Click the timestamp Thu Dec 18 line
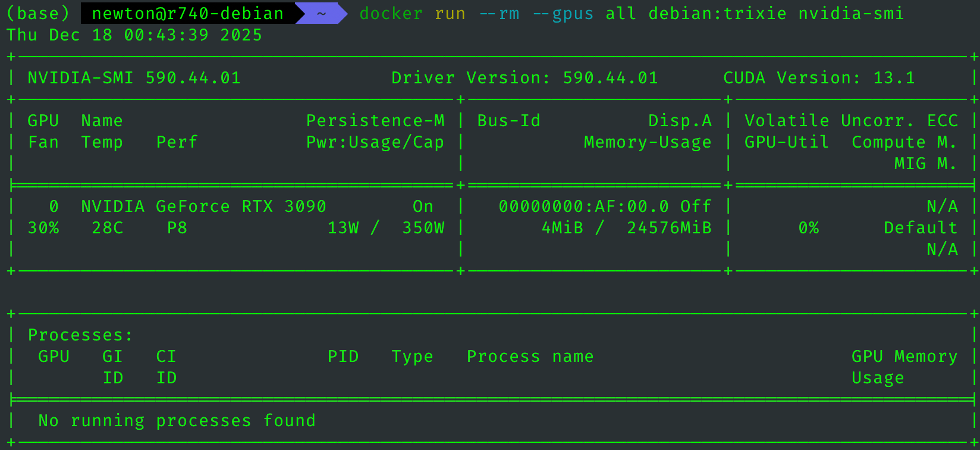 click(134, 35)
